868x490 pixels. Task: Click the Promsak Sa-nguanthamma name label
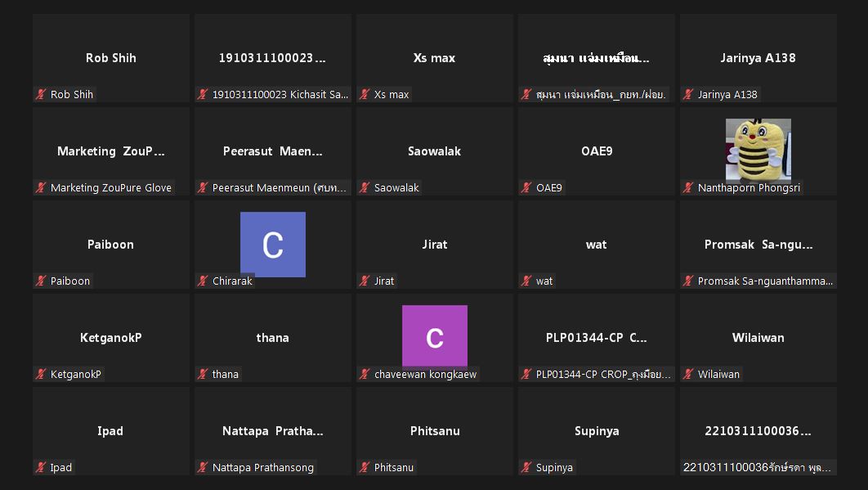[765, 281]
